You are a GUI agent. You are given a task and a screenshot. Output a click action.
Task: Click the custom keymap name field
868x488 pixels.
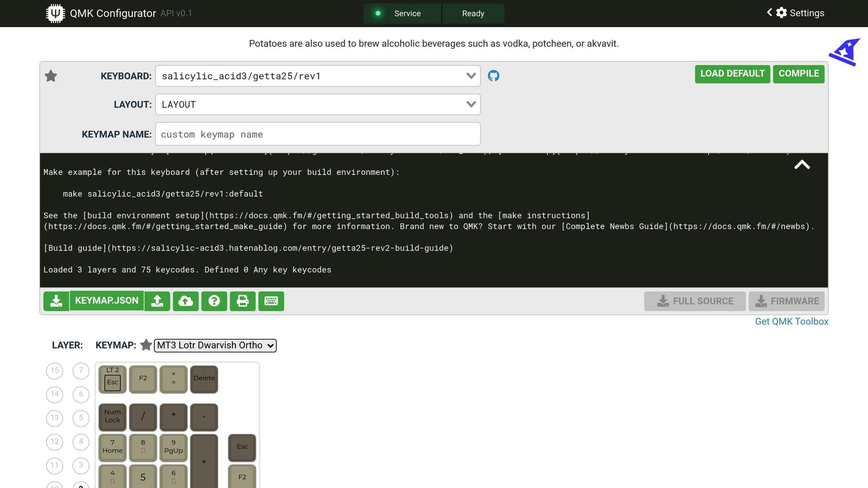click(318, 134)
